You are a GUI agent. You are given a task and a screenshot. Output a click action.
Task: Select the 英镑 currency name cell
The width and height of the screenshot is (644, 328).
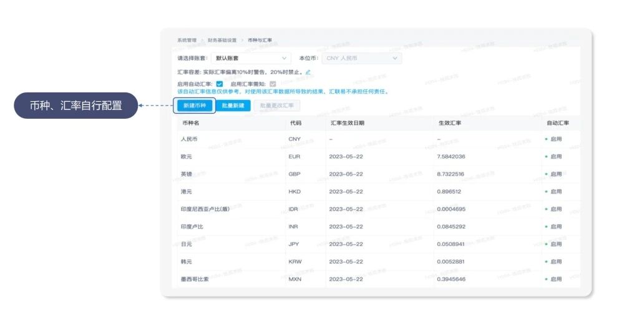[187, 174]
